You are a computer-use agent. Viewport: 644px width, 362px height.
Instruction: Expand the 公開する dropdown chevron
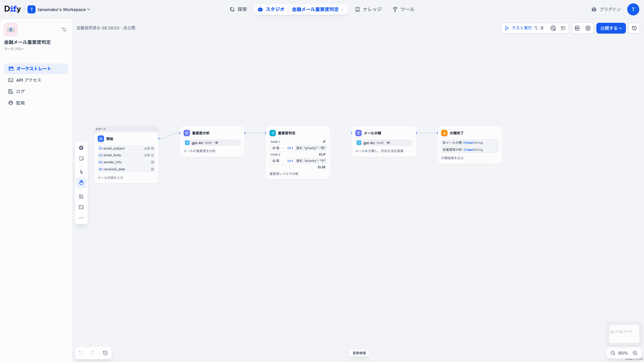point(621,28)
